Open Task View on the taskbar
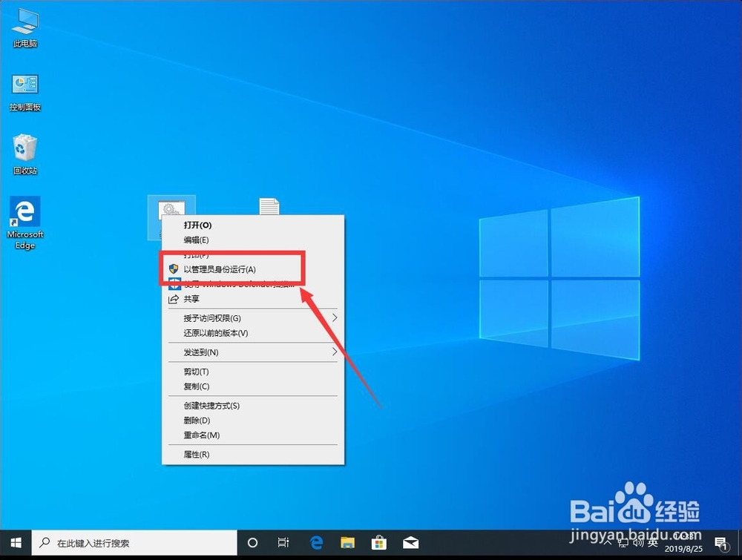 click(x=283, y=543)
